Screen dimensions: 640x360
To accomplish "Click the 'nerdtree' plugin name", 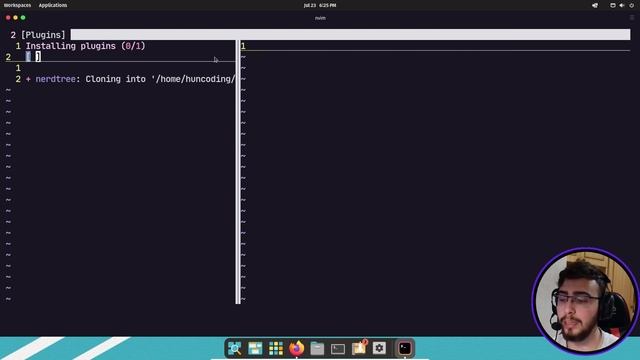I will (55, 79).
